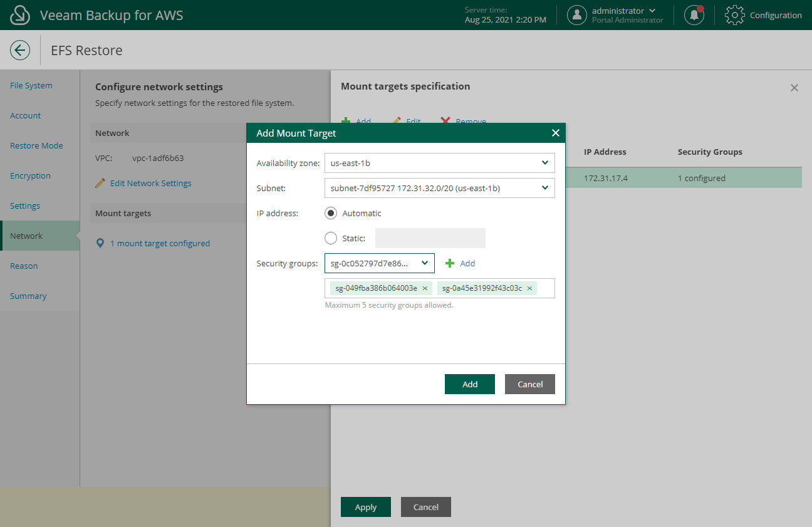Click the administrator user avatar icon
This screenshot has height=527, width=812.
(577, 15)
